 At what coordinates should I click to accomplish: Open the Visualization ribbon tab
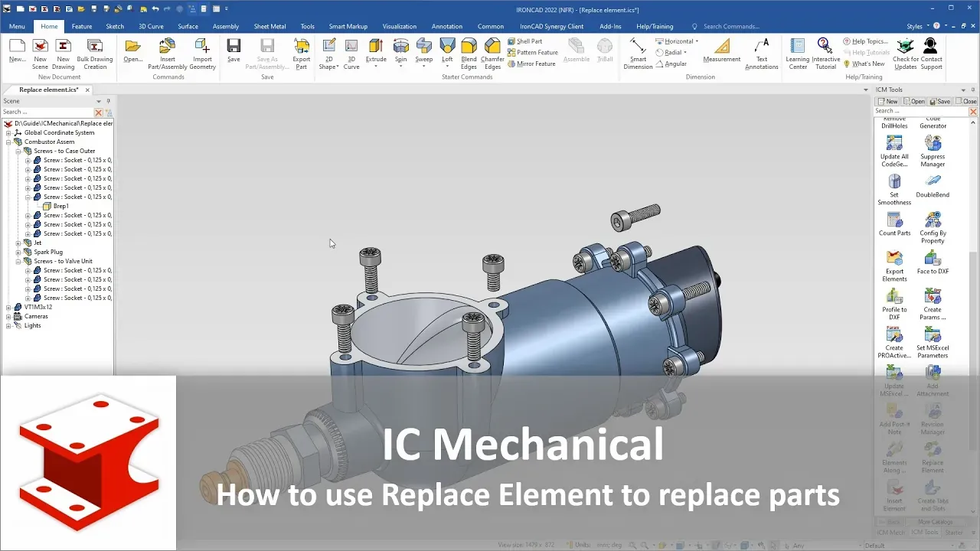click(x=400, y=26)
